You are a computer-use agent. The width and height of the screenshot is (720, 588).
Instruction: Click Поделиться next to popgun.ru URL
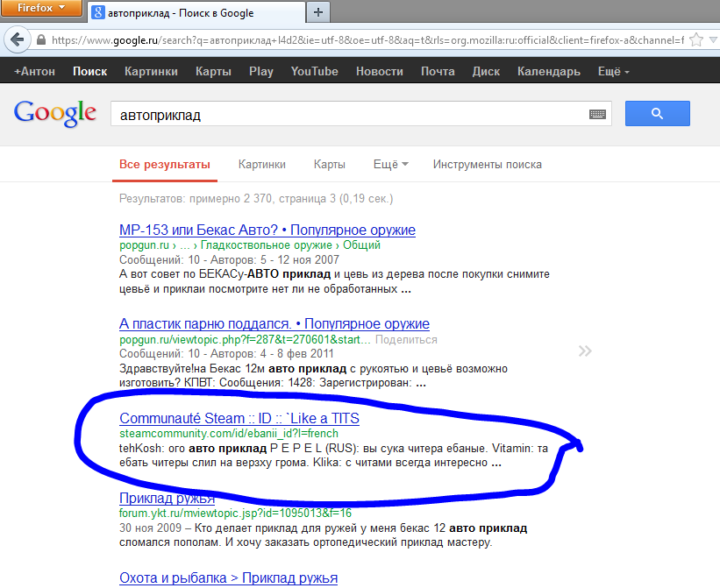click(406, 340)
